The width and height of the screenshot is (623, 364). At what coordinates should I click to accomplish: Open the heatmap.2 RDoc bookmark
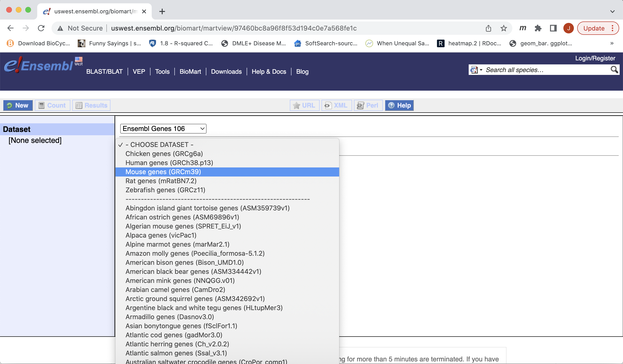click(x=469, y=43)
